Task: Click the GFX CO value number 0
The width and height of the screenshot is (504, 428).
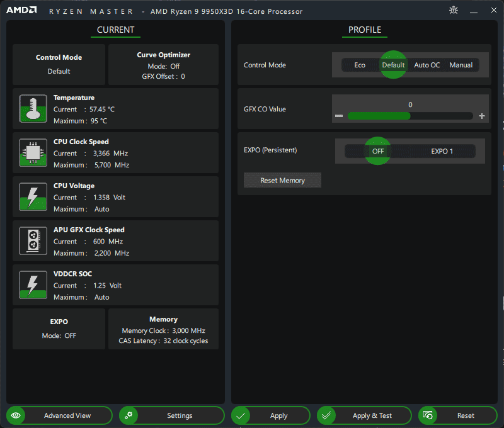Action: pos(410,104)
